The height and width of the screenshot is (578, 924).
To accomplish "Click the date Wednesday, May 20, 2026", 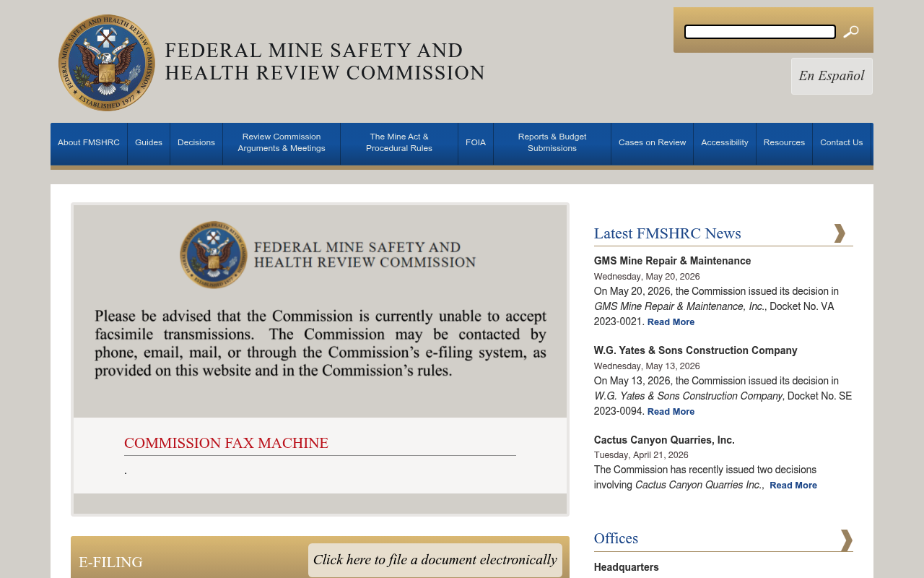I will click(x=647, y=277).
